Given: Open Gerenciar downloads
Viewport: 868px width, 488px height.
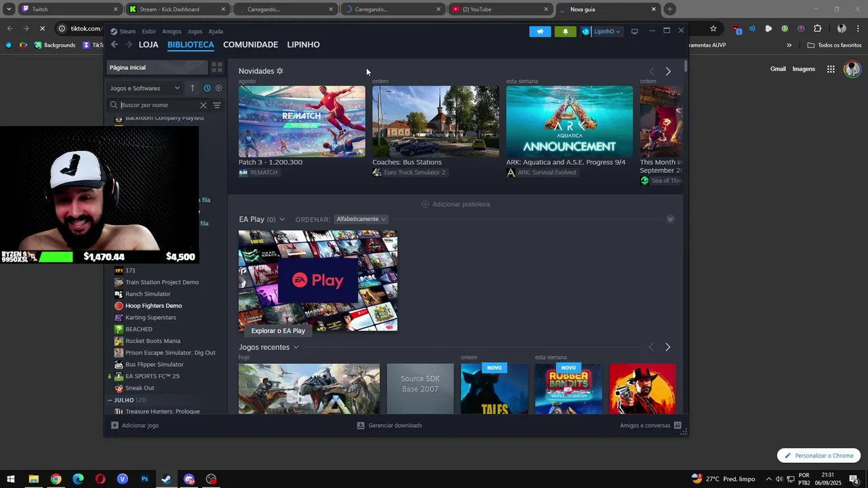Looking at the screenshot, I should pos(389,426).
